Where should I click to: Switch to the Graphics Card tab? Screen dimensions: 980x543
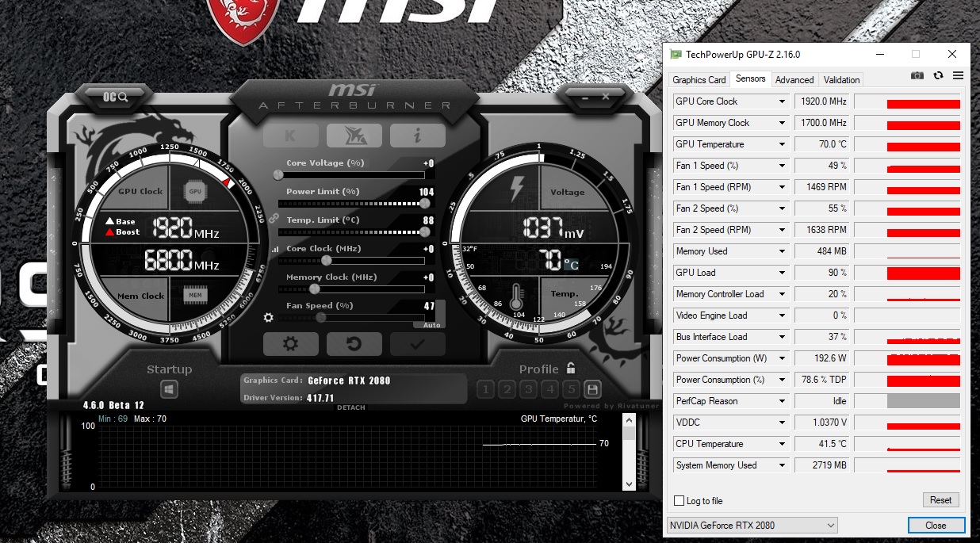699,80
